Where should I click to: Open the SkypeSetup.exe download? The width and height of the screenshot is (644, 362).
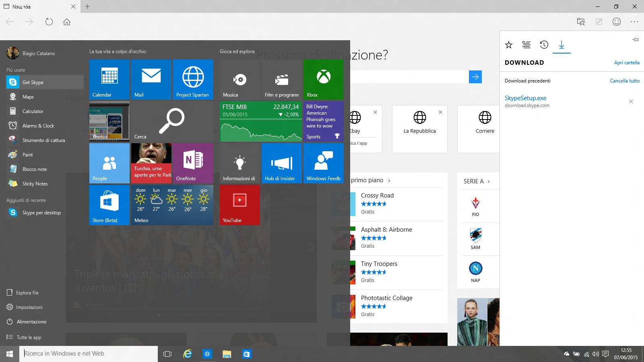pos(525,98)
